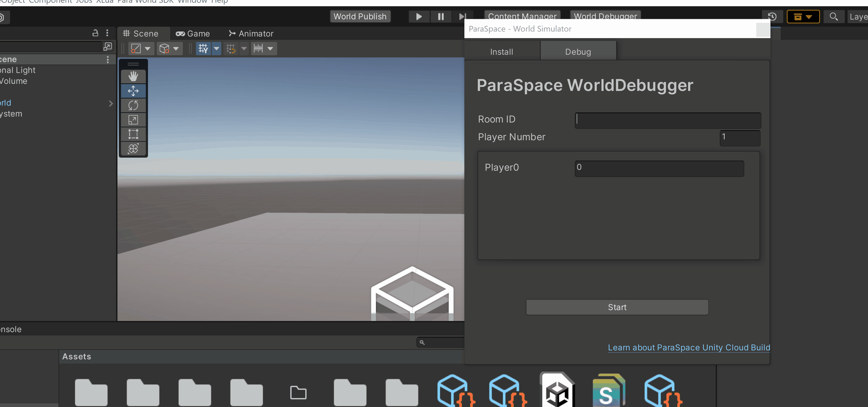The image size is (868, 407).
Task: Toggle grid snapping in the scene toolbar
Action: (231, 48)
